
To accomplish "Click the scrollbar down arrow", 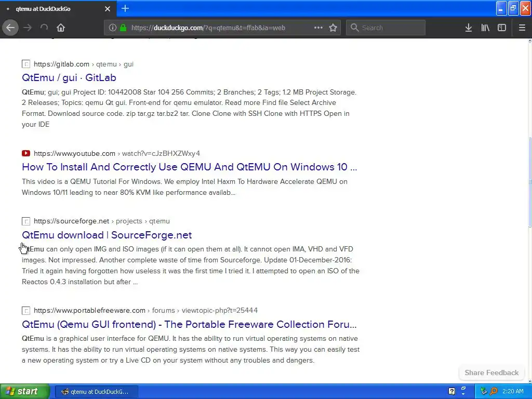I will (529, 381).
